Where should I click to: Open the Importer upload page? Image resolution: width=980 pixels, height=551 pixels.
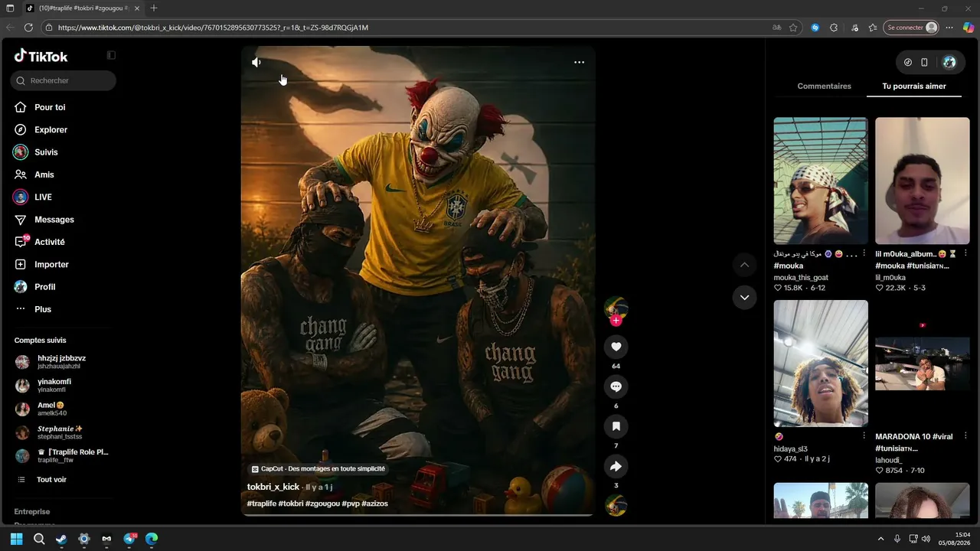pyautogui.click(x=51, y=265)
